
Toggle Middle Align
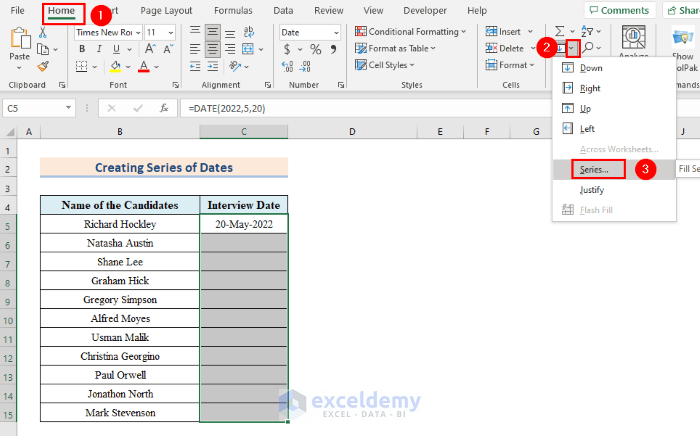click(212, 32)
